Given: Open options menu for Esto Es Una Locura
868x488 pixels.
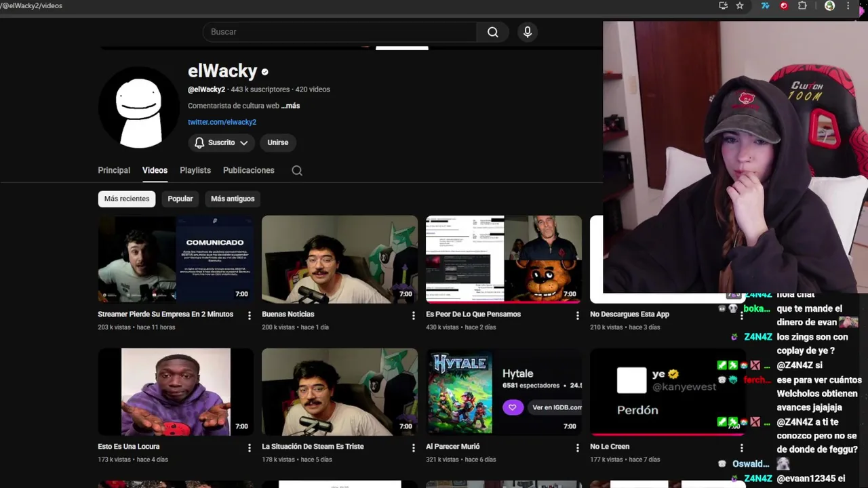Looking at the screenshot, I should [250, 448].
